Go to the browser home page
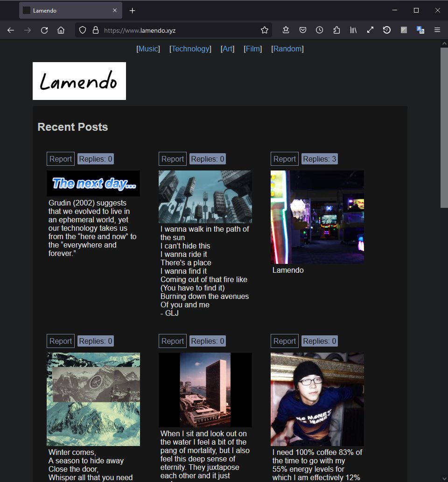The height and width of the screenshot is (482, 448). (61, 30)
